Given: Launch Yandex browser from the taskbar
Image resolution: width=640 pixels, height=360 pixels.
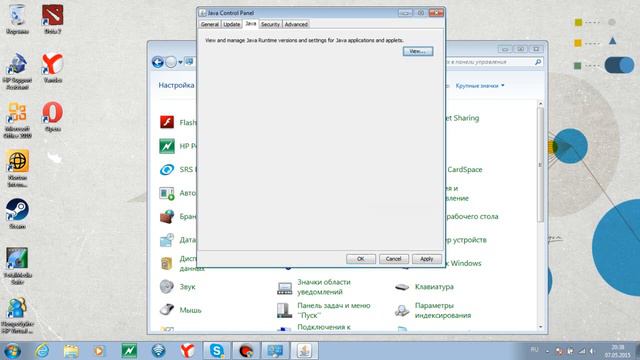Looking at the screenshot, I should (187, 351).
